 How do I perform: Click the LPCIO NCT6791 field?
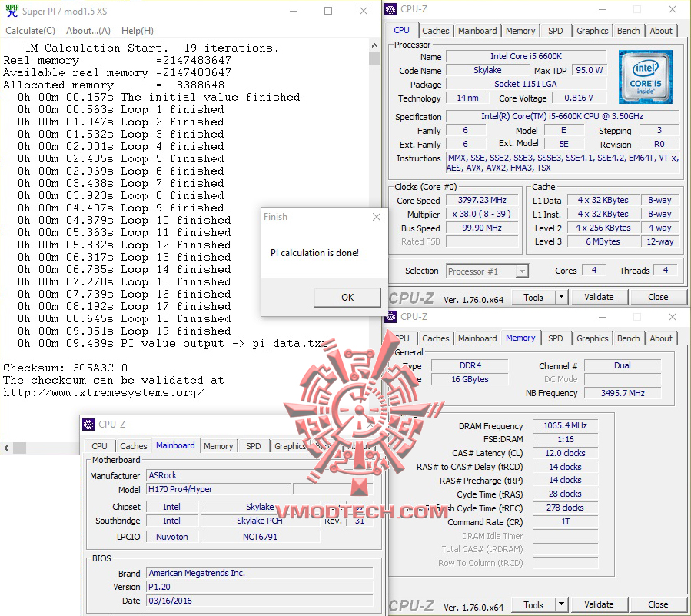click(x=260, y=537)
